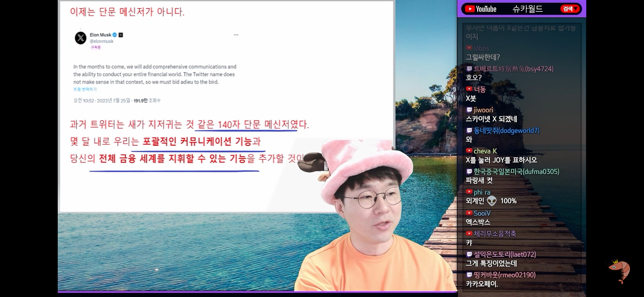Image resolution: width=644 pixels, height=297 pixels.
Task: Click the tweet timestamp 오전 10:52 · 2023년 7월 25일
Action: pos(102,101)
